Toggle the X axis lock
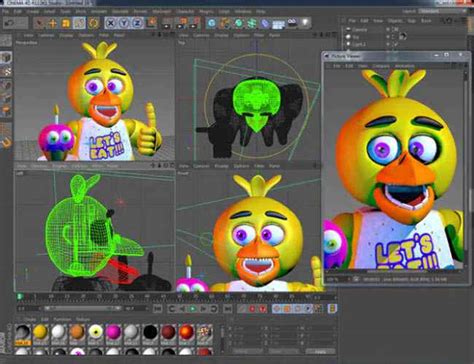The height and width of the screenshot is (364, 474). 111,23
